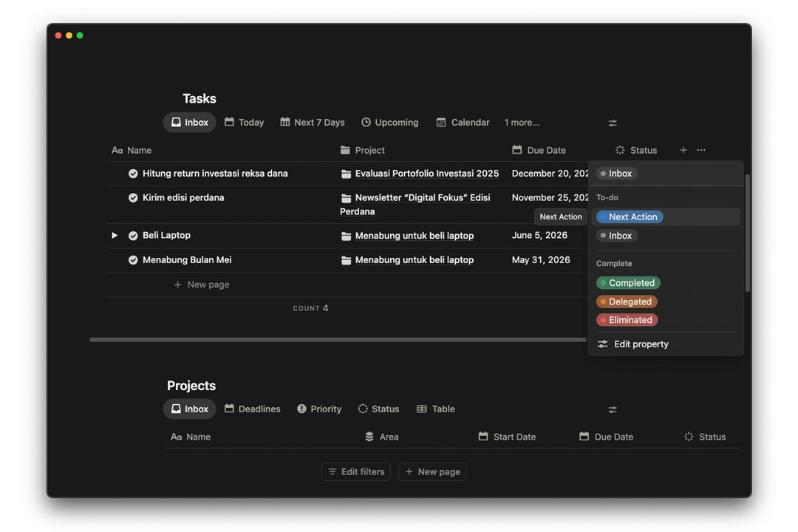Viewport: 798px width, 532px height.
Task: Open the Due Date column header menu in Tasks
Action: (x=546, y=150)
